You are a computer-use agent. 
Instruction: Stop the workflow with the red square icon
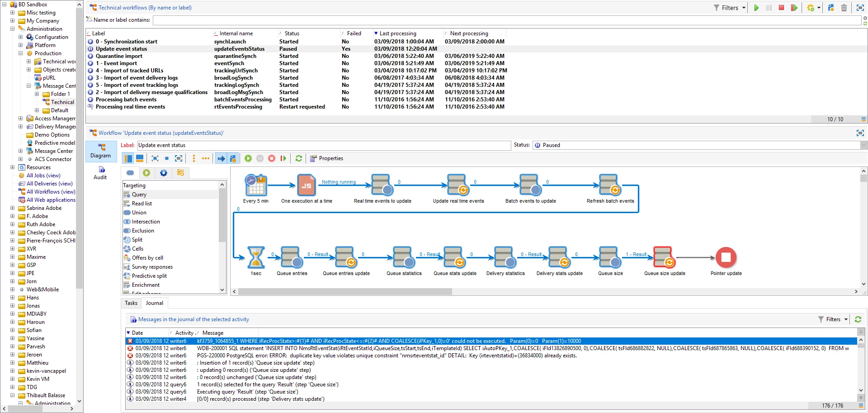coord(781,8)
